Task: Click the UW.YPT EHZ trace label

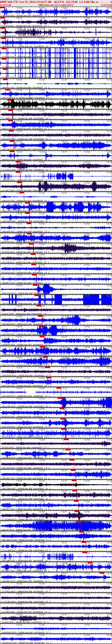Action: [25, 530]
